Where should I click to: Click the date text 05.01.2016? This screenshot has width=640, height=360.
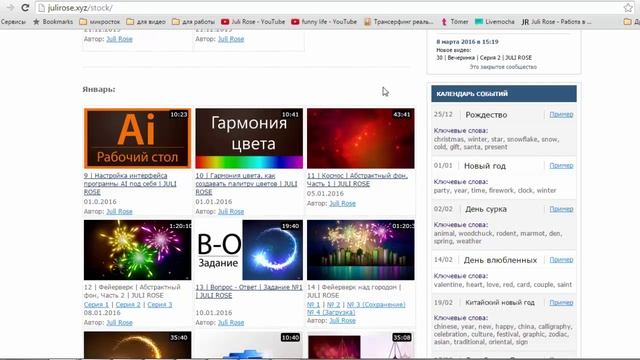325,193
